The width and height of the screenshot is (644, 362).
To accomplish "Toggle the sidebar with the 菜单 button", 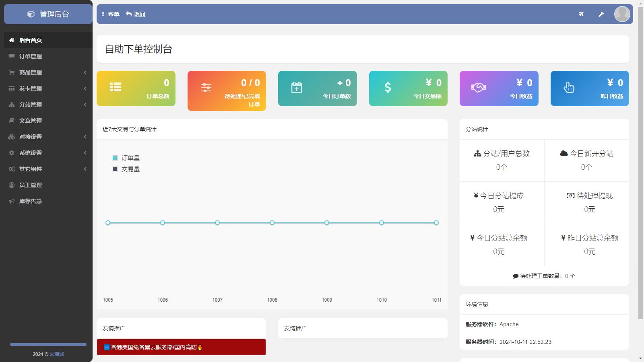I will point(111,14).
